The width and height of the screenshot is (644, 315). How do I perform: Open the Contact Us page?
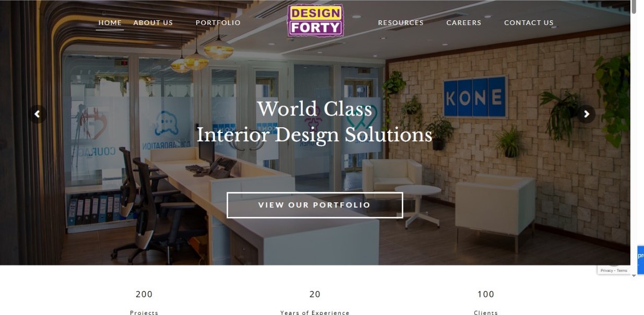[x=529, y=22]
